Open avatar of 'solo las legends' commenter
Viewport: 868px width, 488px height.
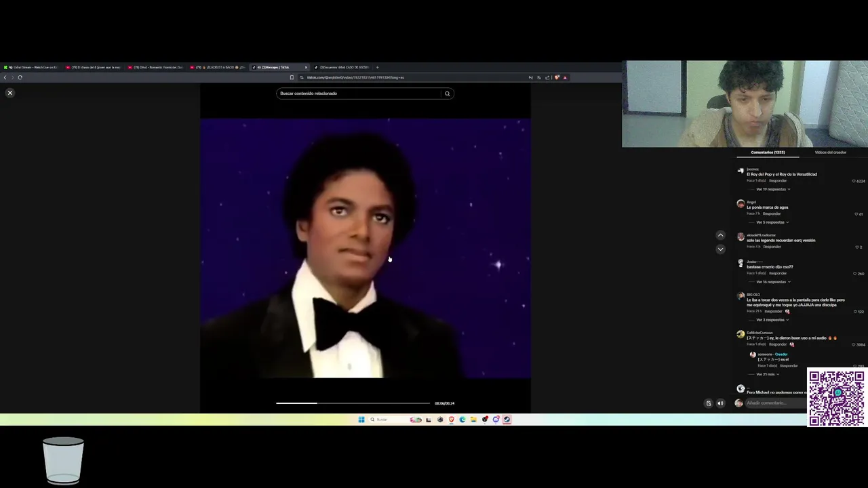point(741,237)
